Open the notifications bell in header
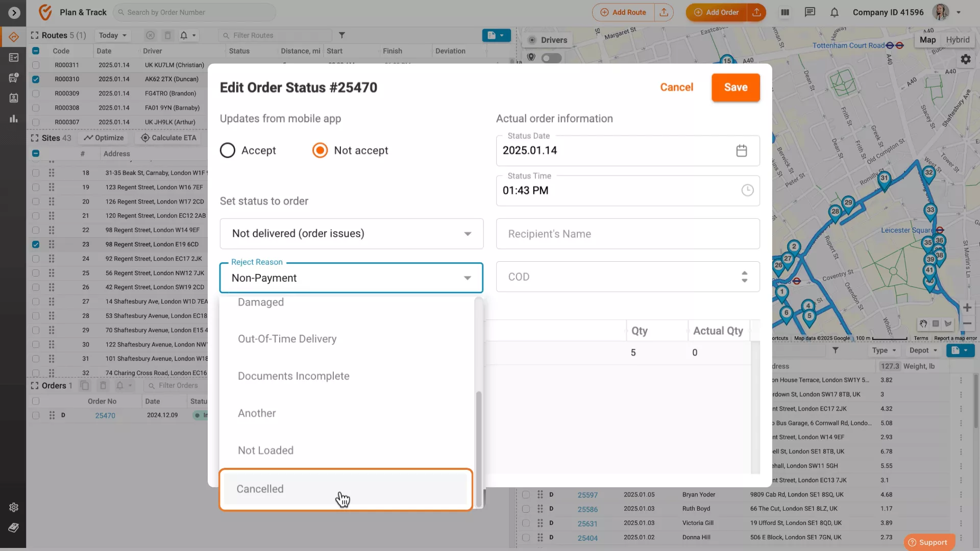The width and height of the screenshot is (980, 551). [x=834, y=12]
